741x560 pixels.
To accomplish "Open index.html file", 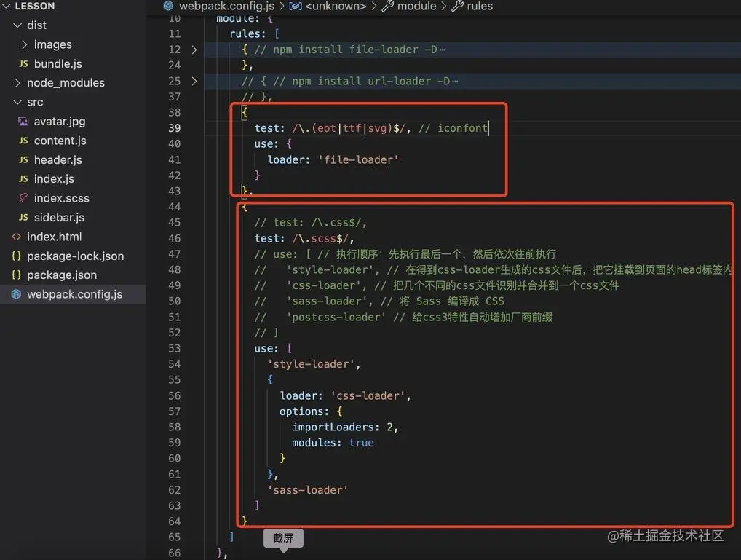I will pos(55,237).
